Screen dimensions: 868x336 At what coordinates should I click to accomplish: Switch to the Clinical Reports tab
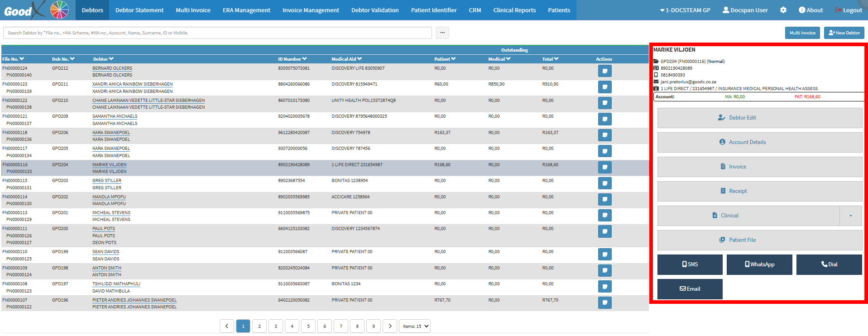[x=514, y=10]
